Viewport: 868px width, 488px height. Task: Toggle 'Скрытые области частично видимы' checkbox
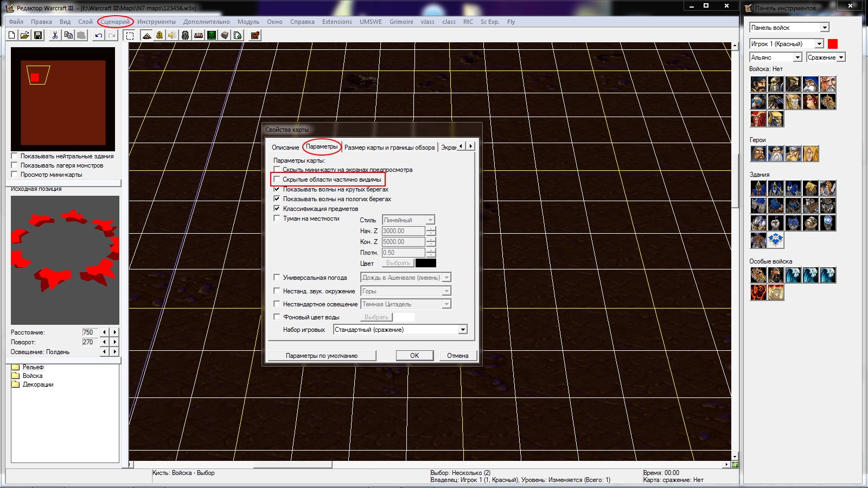pyautogui.click(x=277, y=179)
